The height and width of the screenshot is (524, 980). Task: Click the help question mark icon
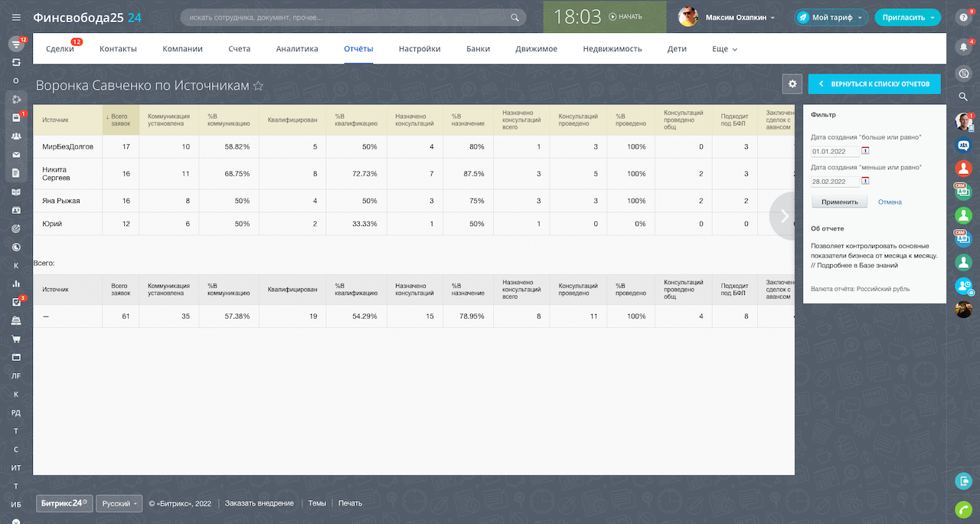pos(964,17)
